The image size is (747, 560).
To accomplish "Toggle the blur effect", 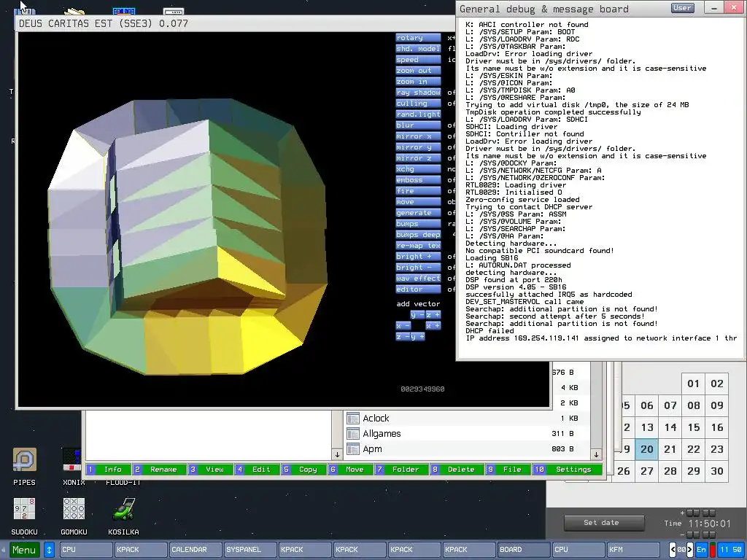I will tap(418, 125).
